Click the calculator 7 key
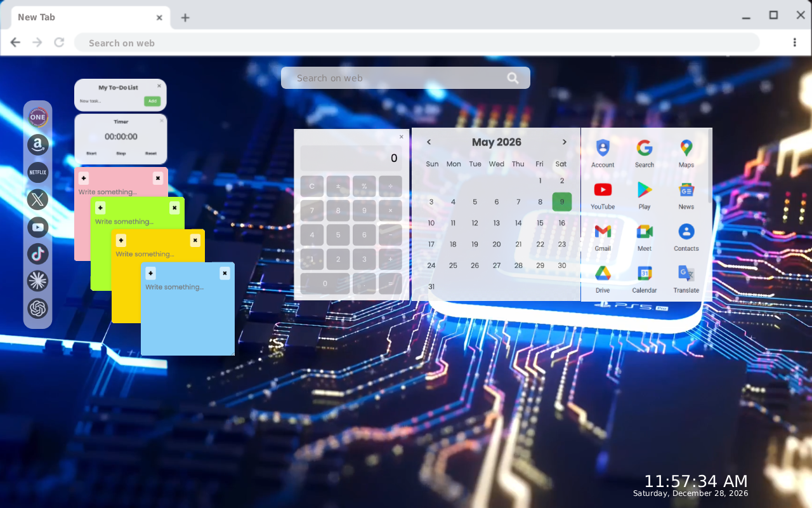 tap(312, 211)
